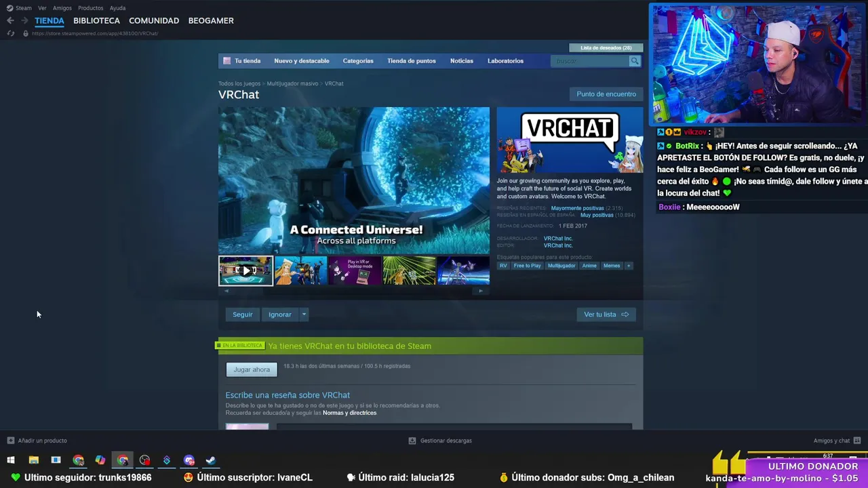Click the scroll-left arrow under the thumbnails
Image resolution: width=868 pixels, height=488 pixels.
click(x=226, y=291)
